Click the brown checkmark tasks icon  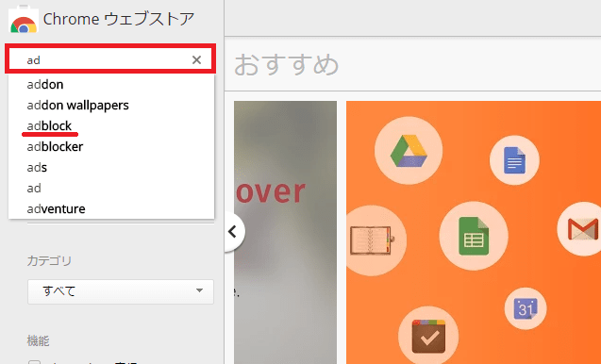coord(429,337)
